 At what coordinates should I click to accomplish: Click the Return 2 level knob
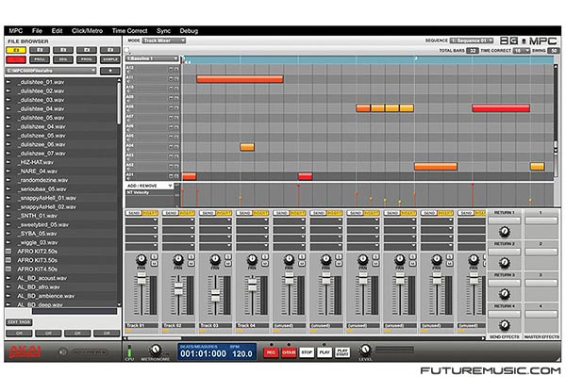tap(505, 263)
